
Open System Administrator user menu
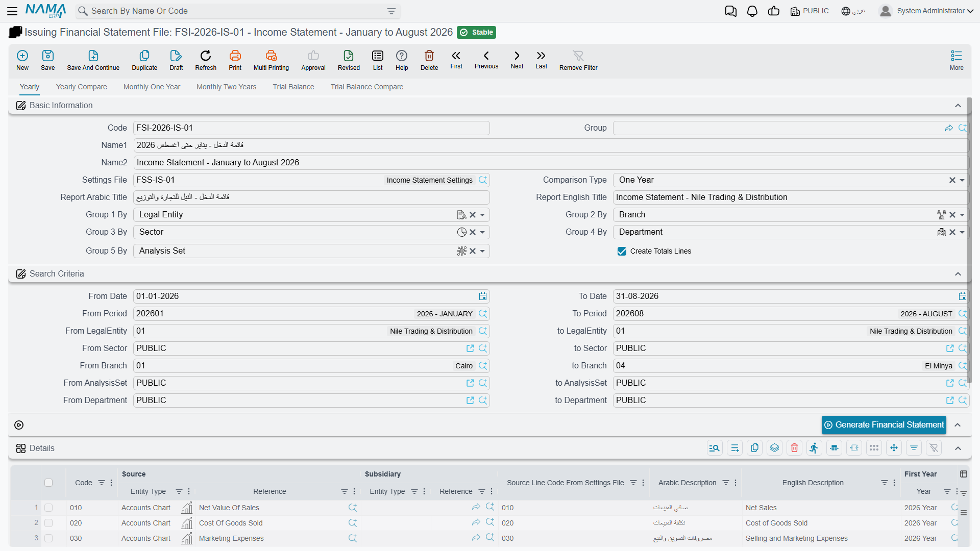[x=926, y=11]
